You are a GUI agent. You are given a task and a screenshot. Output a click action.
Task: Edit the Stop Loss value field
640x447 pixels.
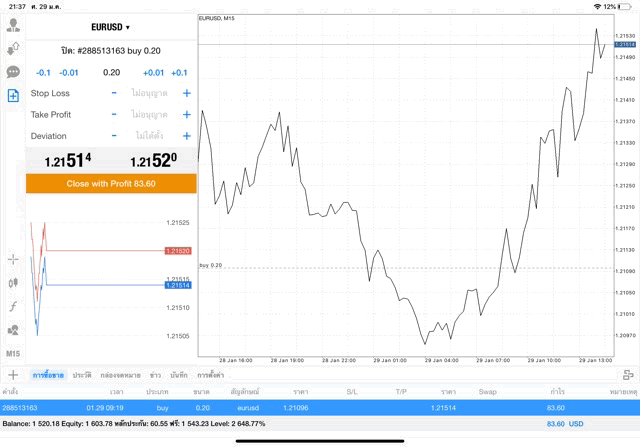[x=149, y=93]
